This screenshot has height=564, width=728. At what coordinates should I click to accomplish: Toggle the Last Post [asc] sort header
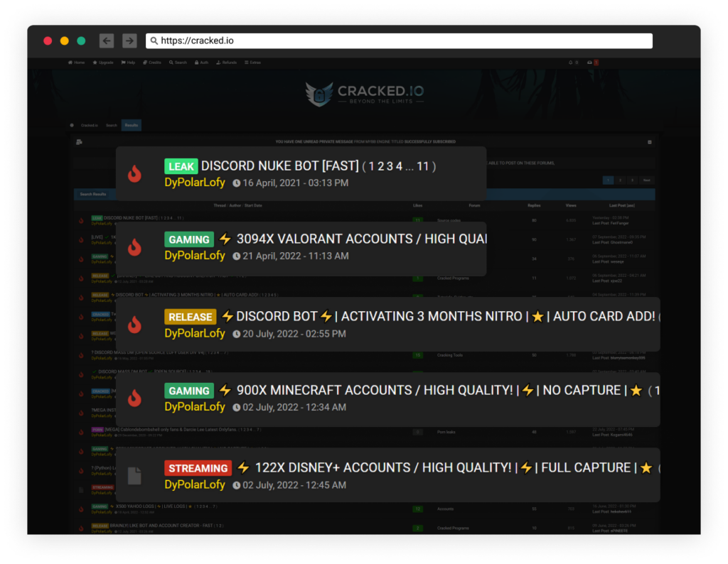pyautogui.click(x=621, y=205)
